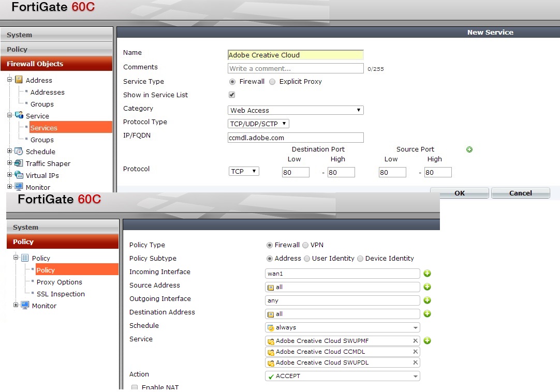Image resolution: width=560 pixels, height=392 pixels.
Task: Click the green plus next to Incoming Interface
Action: (x=427, y=274)
